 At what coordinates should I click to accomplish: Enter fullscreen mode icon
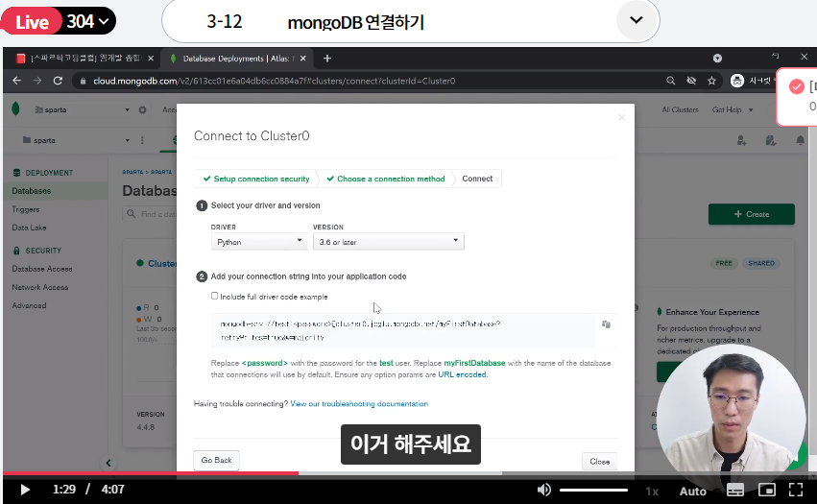tap(796, 490)
